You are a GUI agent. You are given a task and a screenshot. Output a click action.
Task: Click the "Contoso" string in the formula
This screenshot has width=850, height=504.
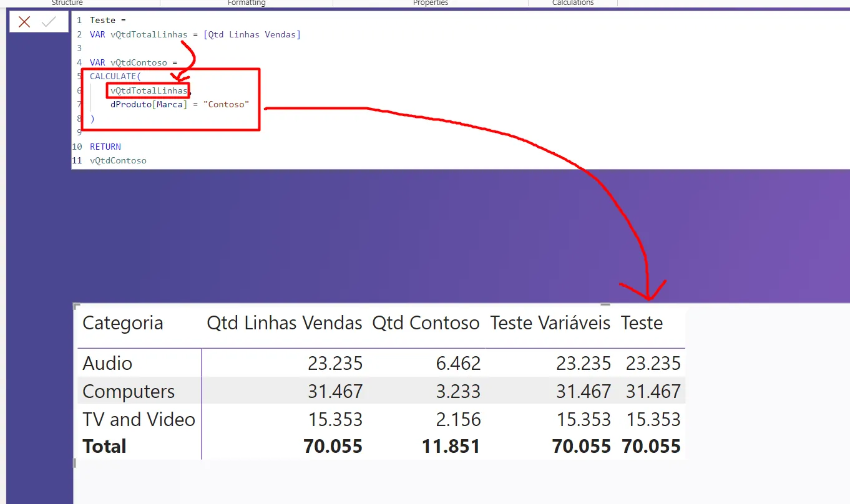[x=226, y=105]
